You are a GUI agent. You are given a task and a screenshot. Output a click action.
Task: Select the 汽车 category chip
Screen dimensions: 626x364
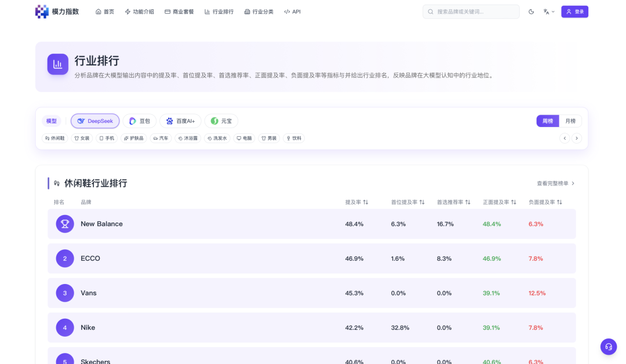click(x=161, y=138)
